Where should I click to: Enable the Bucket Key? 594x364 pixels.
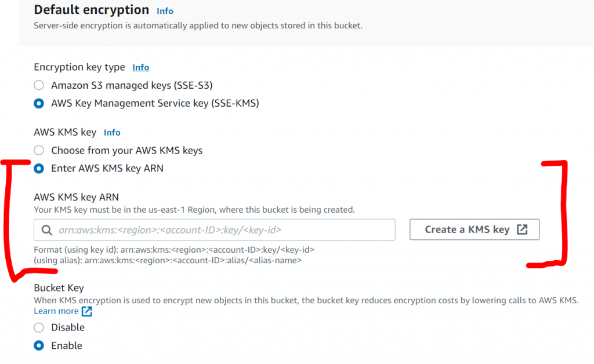(x=39, y=345)
